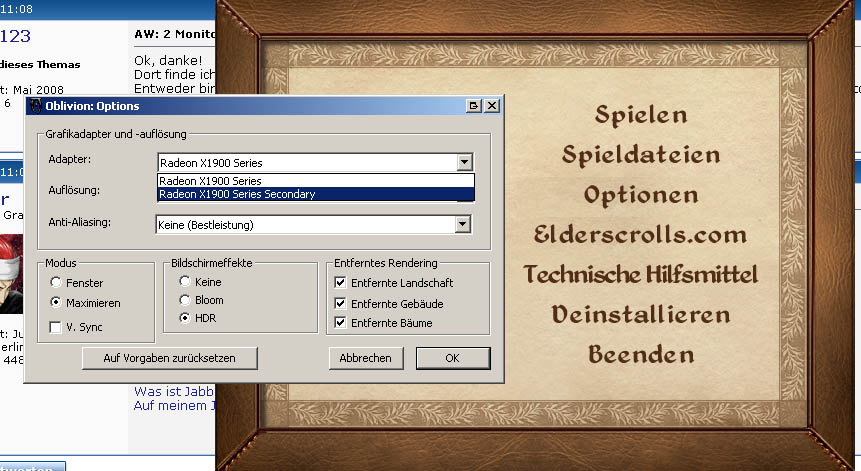The image size is (861, 471).
Task: Open Spieldateien in Oblivion launcher
Action: [x=641, y=154]
